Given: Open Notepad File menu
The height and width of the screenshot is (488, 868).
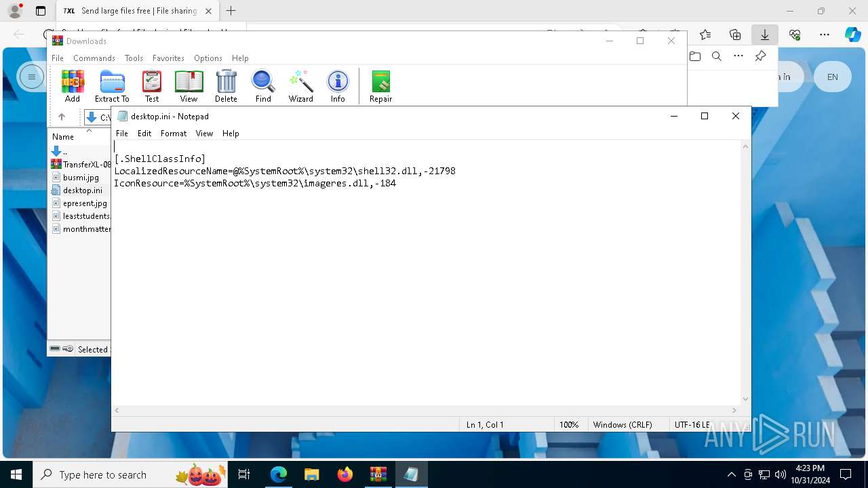Looking at the screenshot, I should pos(122,134).
